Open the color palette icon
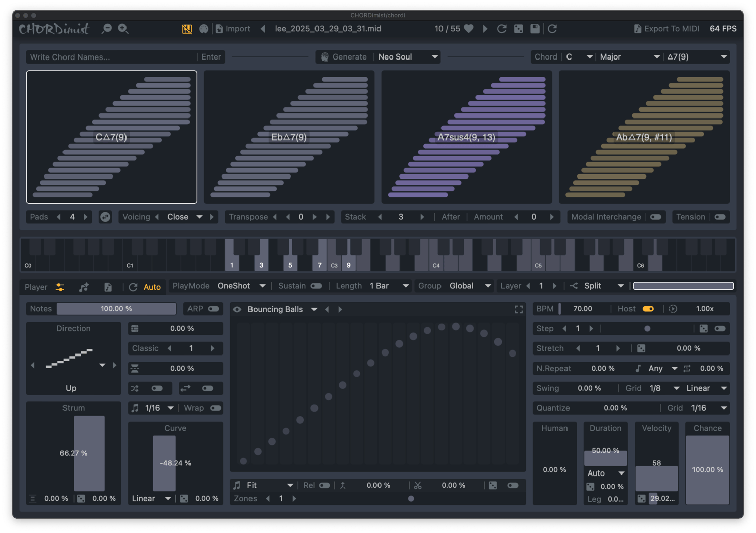This screenshot has height=533, width=756. coord(203,29)
